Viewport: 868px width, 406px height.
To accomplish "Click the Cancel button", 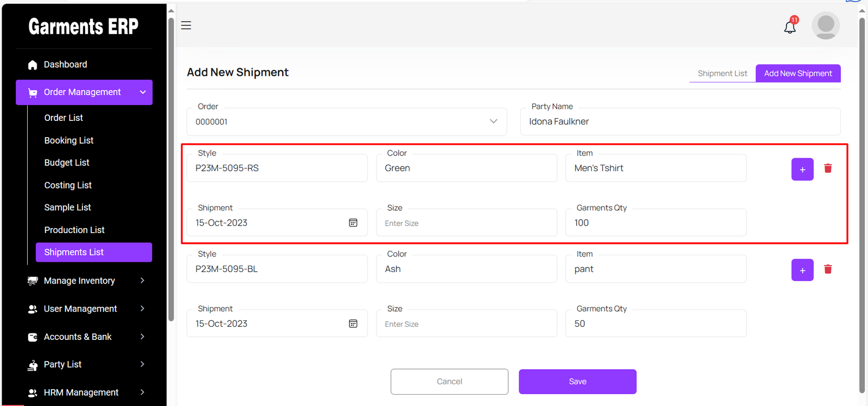I will click(449, 382).
